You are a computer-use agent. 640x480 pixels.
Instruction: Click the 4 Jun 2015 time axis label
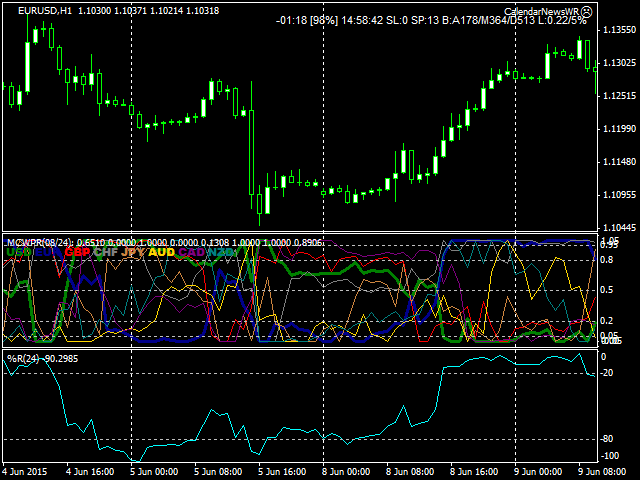[x=25, y=472]
